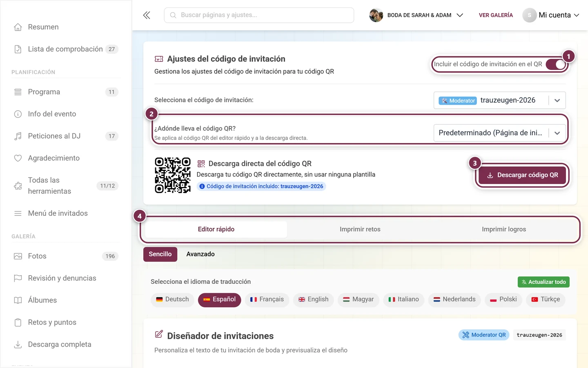Switch to the Editor rápido tab
The width and height of the screenshot is (588, 368).
tap(216, 229)
